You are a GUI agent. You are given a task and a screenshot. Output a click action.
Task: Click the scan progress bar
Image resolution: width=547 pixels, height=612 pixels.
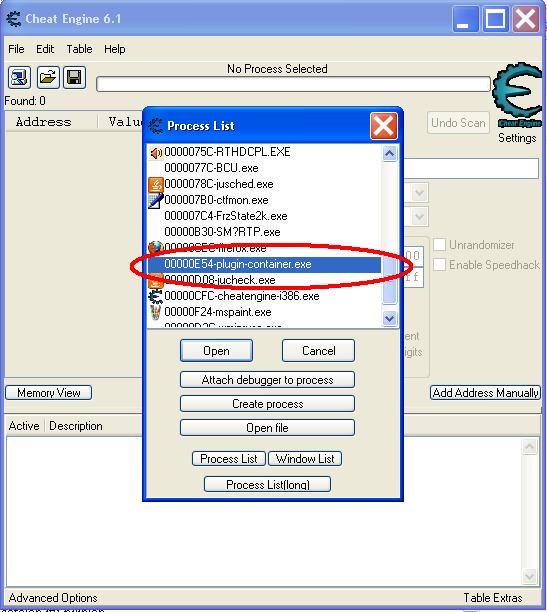pos(293,84)
